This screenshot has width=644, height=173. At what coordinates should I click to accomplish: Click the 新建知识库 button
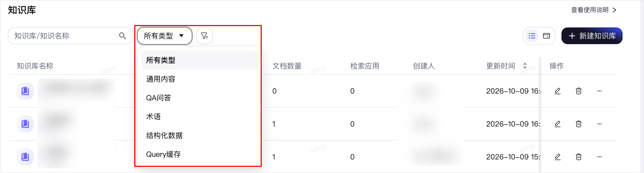coord(592,36)
